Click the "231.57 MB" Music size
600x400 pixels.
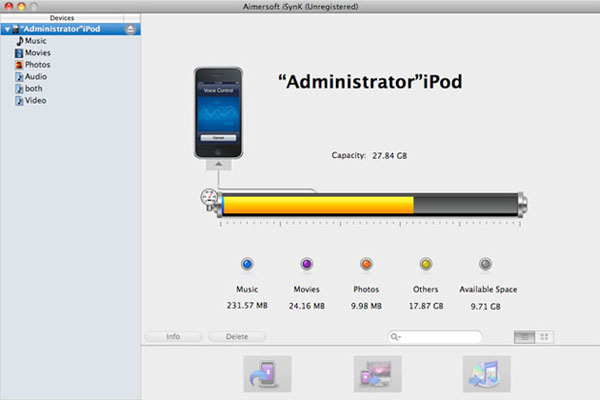point(247,305)
